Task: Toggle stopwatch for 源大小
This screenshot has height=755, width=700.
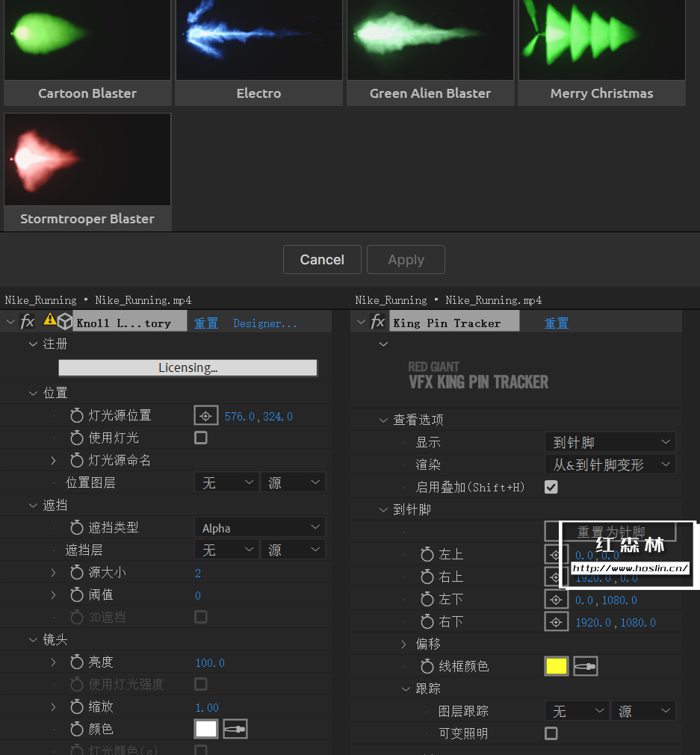Action: click(x=77, y=573)
